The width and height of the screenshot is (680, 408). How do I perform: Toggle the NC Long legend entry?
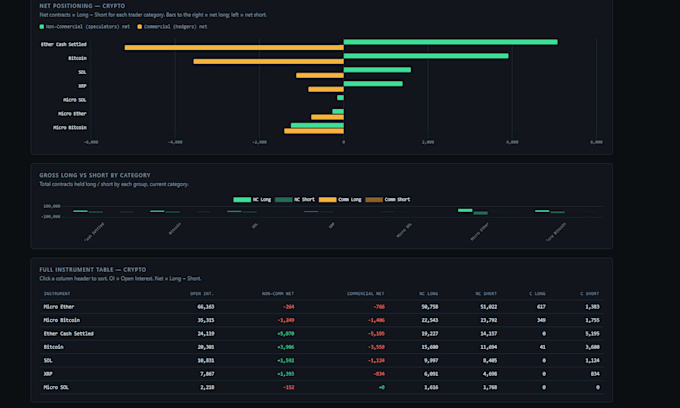[x=252, y=199]
